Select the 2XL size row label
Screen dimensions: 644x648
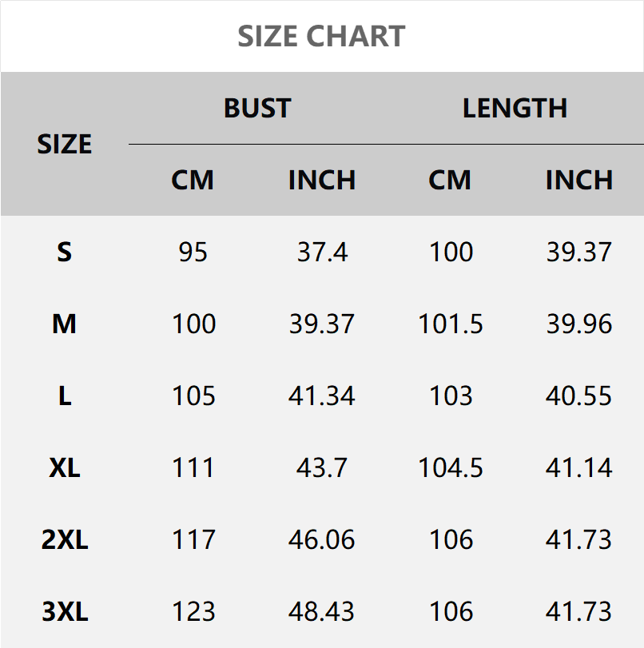65,540
